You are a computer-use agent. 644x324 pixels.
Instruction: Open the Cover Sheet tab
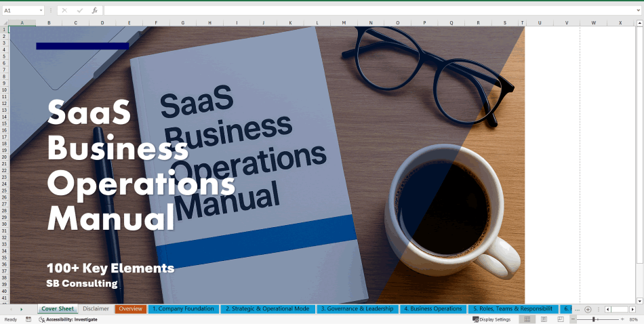(58, 309)
